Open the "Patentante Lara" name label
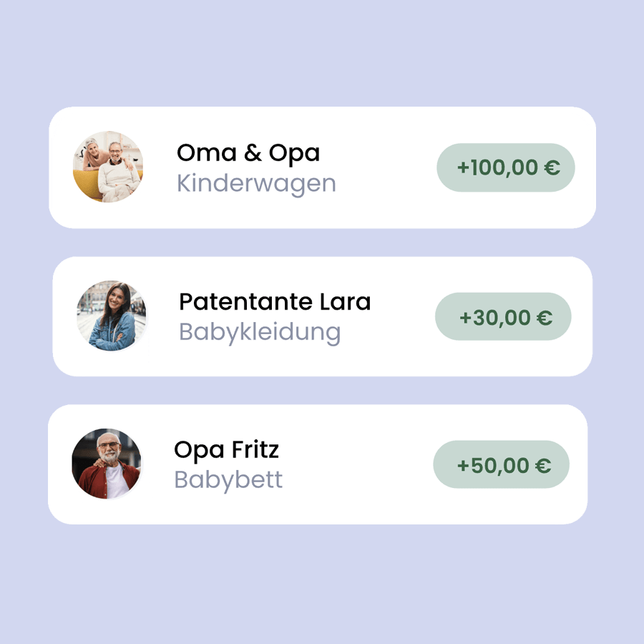644x644 pixels. pyautogui.click(x=275, y=301)
